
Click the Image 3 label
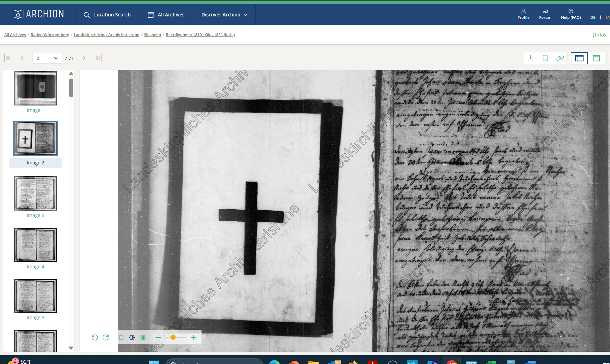(35, 215)
